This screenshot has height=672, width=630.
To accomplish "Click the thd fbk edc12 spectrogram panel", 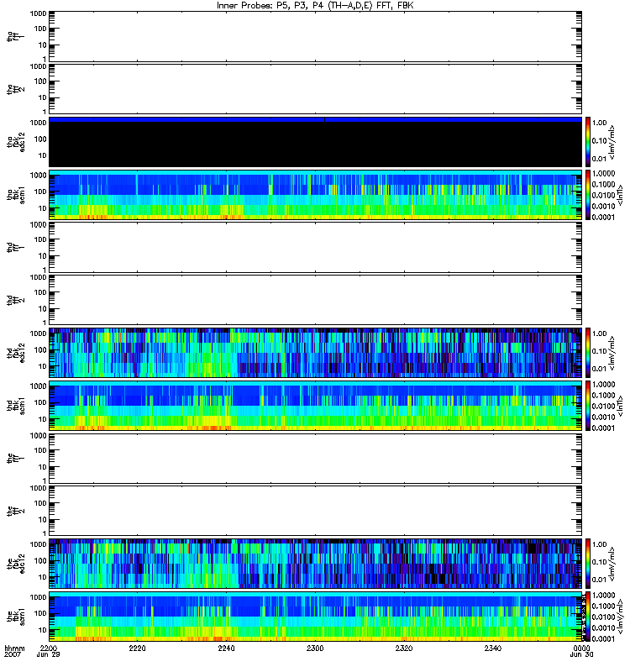I will (315, 352).
